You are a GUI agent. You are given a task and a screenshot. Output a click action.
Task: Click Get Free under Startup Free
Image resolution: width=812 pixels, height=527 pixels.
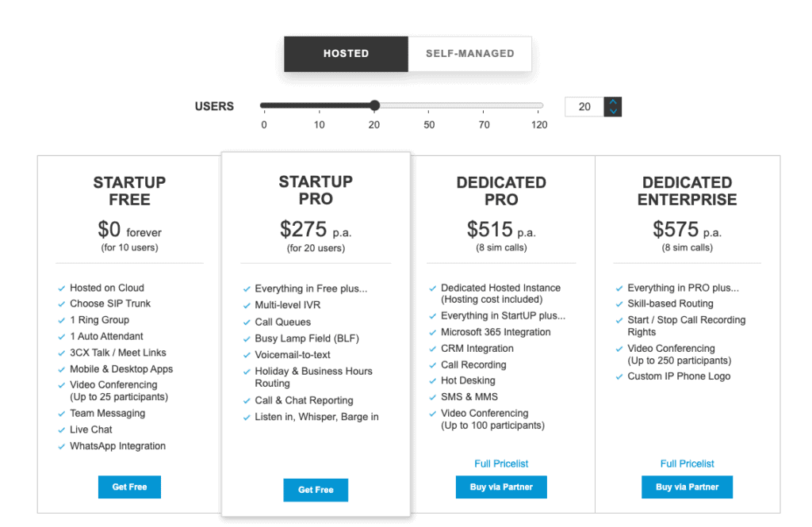pos(129,487)
